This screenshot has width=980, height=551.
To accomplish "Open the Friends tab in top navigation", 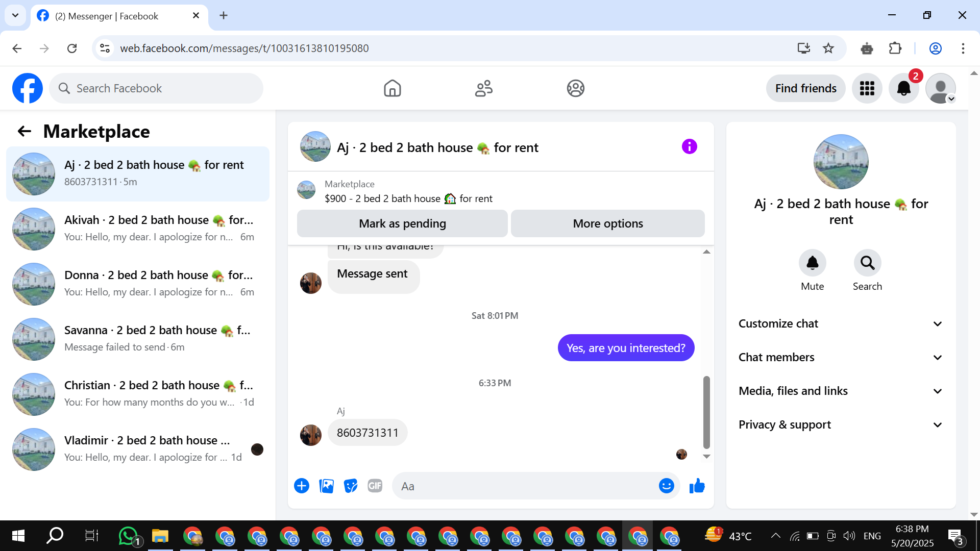I will coord(483,88).
